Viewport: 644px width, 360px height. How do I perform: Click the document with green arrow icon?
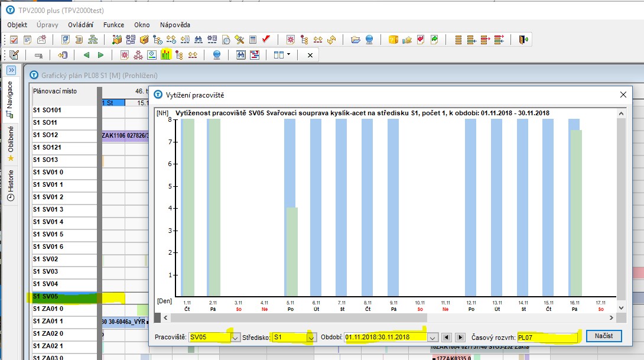[x=434, y=40]
